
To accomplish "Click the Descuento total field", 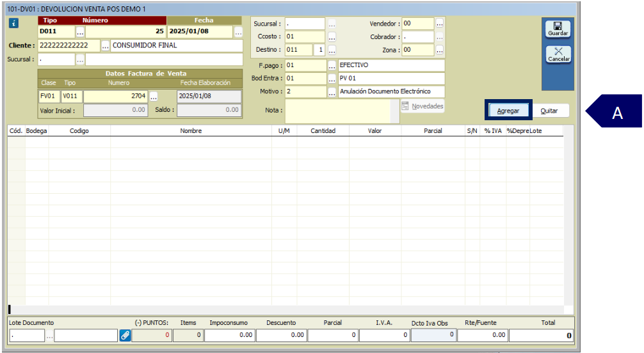I will 281,335.
